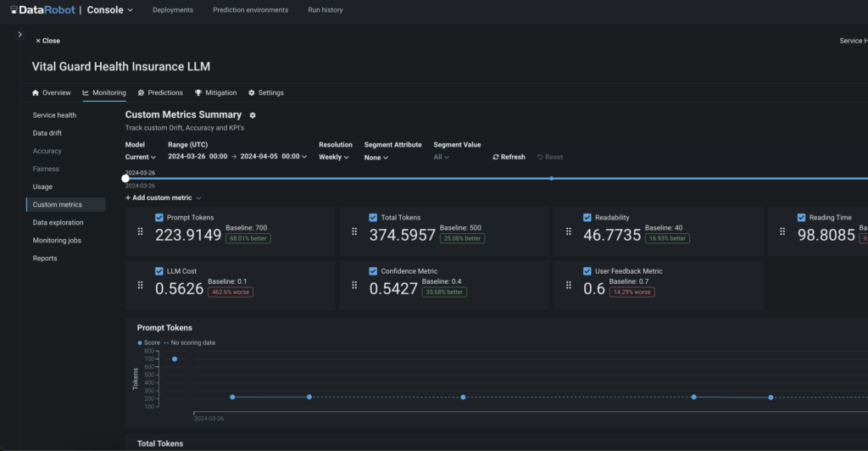Uncheck the Confidence Metric checkbox
Screen dimensions: 868x451
pos(373,271)
